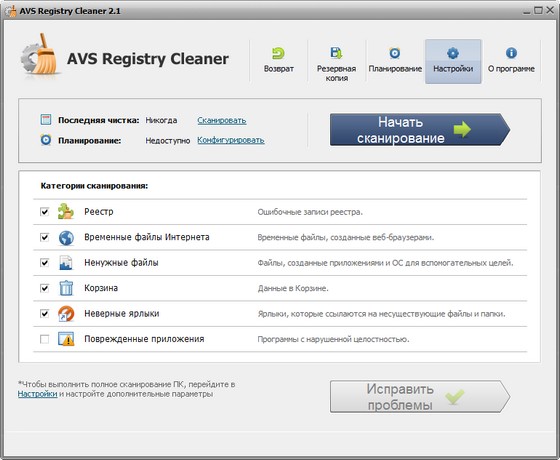Uncheck the Неверные ярлыки checkbox
560x460 pixels.
(x=44, y=314)
